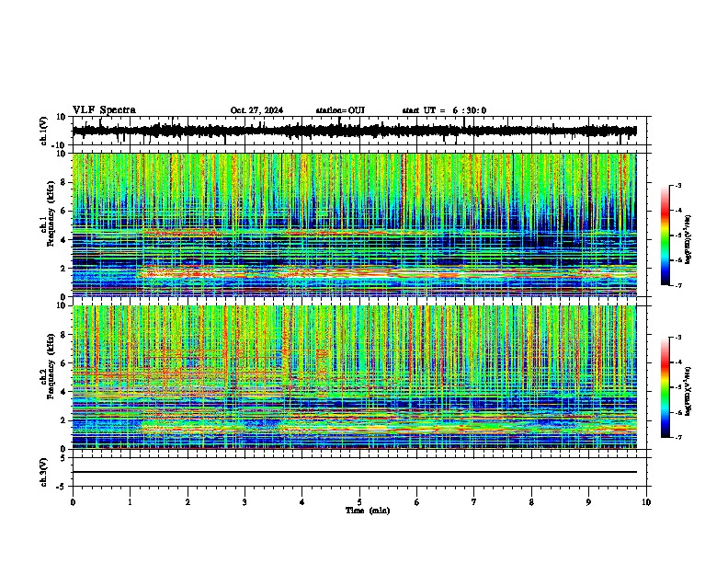Click the "5" tick on the time axis

pos(359,502)
